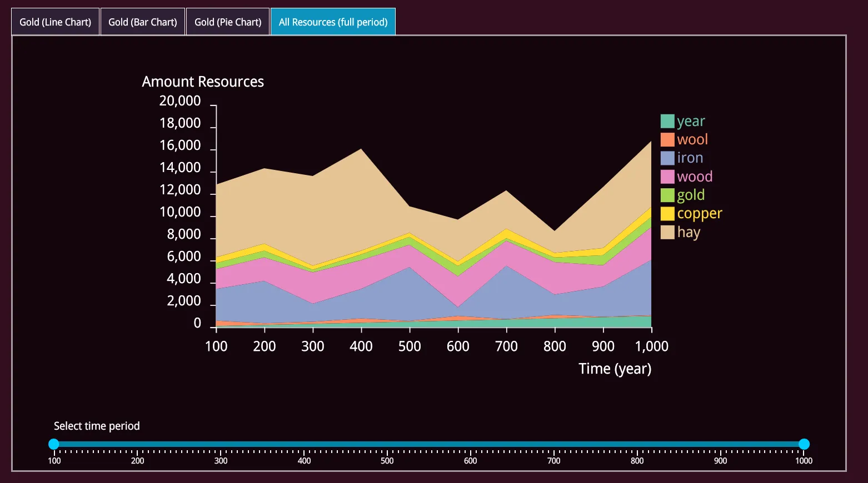Viewport: 868px width, 483px height.
Task: Click the green gold legend swatch
Action: click(x=667, y=195)
